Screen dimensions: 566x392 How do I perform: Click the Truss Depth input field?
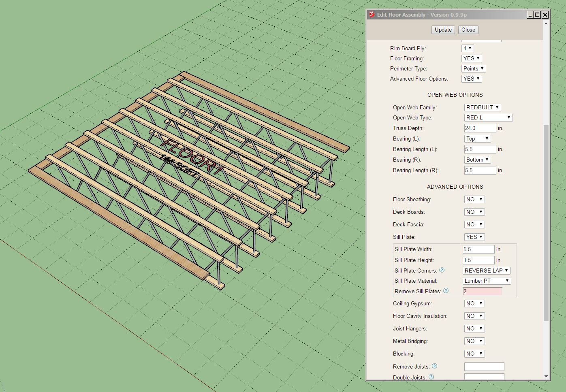tap(480, 128)
